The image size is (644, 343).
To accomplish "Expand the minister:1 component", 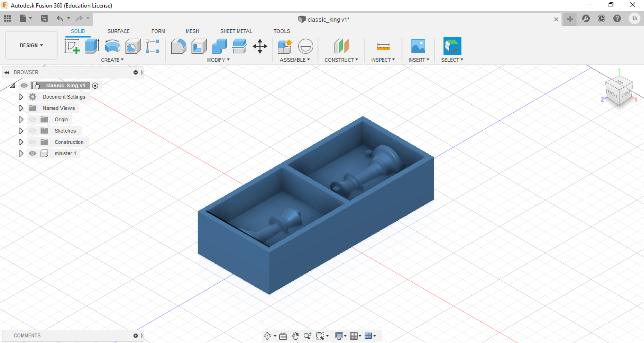I will tap(21, 153).
